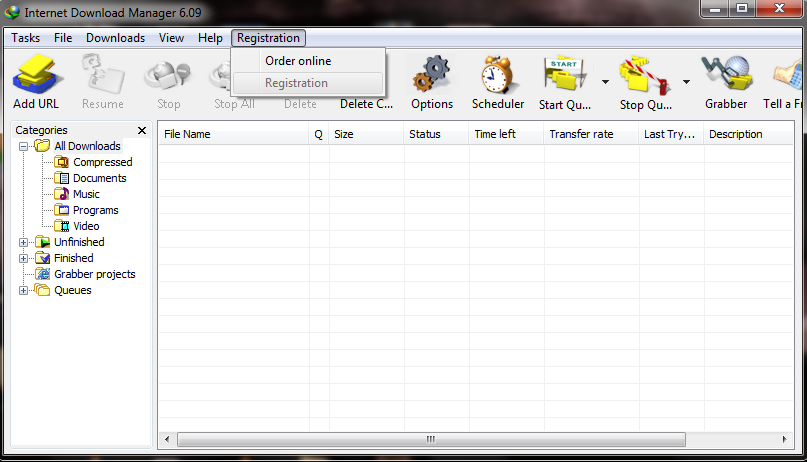
Task: Click the Compressed category icon
Action: (x=61, y=162)
